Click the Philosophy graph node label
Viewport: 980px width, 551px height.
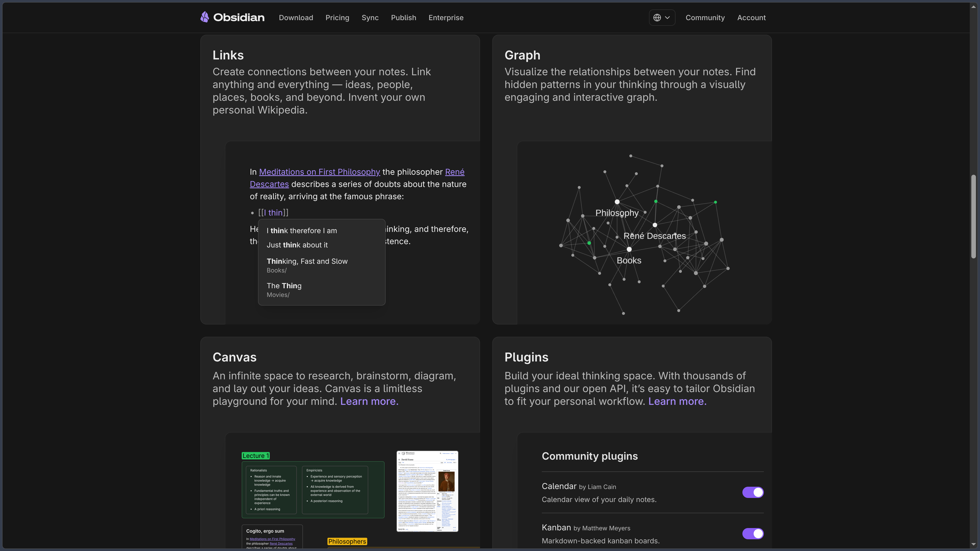point(617,213)
